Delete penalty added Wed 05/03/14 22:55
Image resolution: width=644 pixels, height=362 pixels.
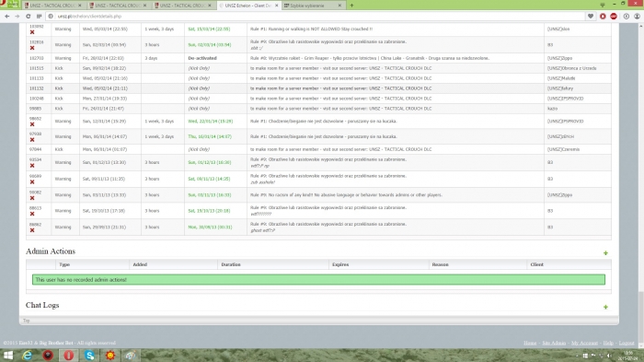32,32
